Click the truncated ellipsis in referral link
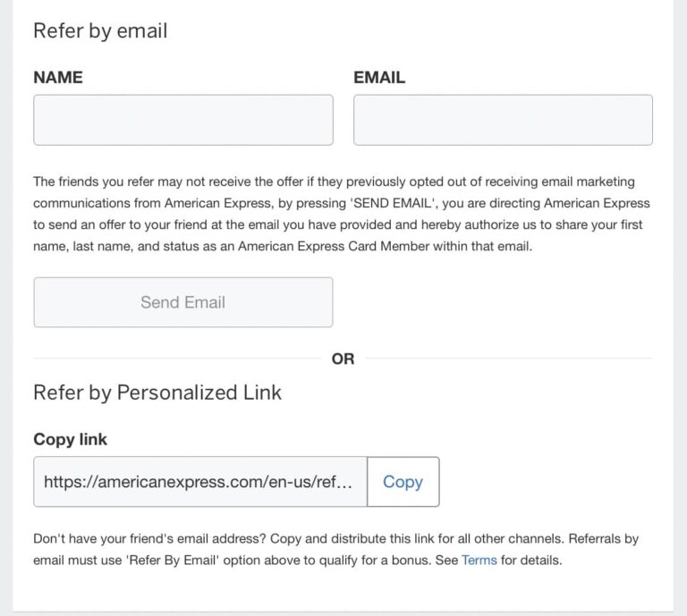The image size is (687, 616). click(x=357, y=482)
